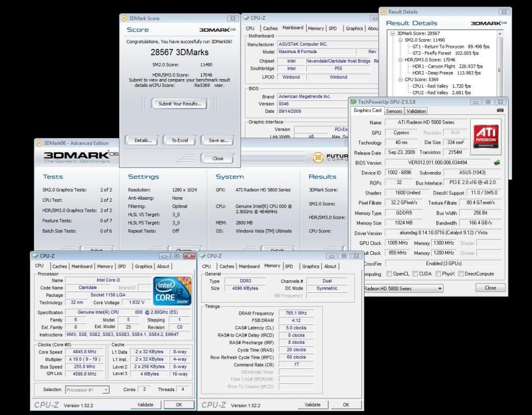The height and width of the screenshot is (415, 532).
Task: Open SPD tab in CPU-Z Memory window
Action: pyautogui.click(x=289, y=266)
